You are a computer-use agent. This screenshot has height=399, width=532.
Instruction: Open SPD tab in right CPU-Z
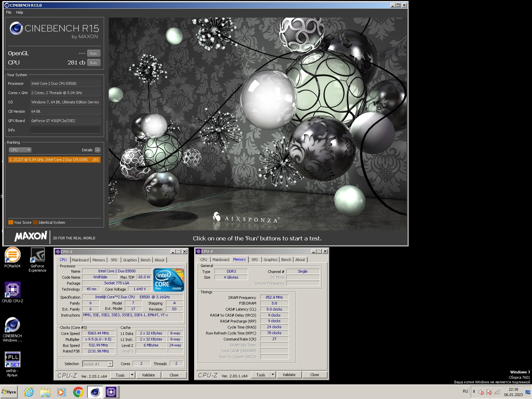click(255, 260)
